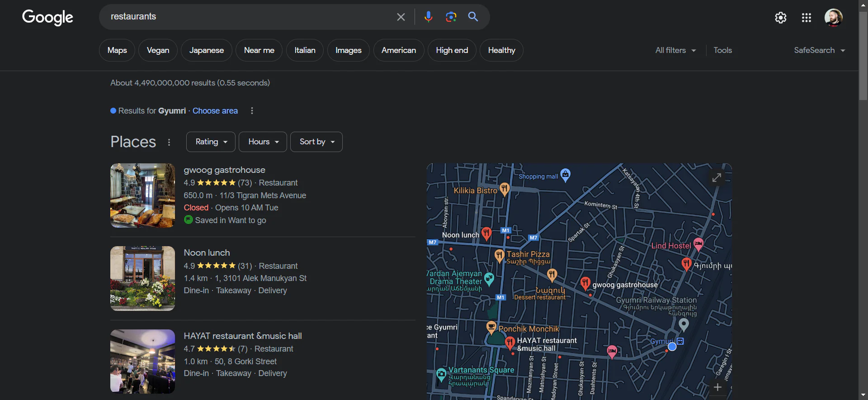Click the Saved in Want to go flag icon

189,220
